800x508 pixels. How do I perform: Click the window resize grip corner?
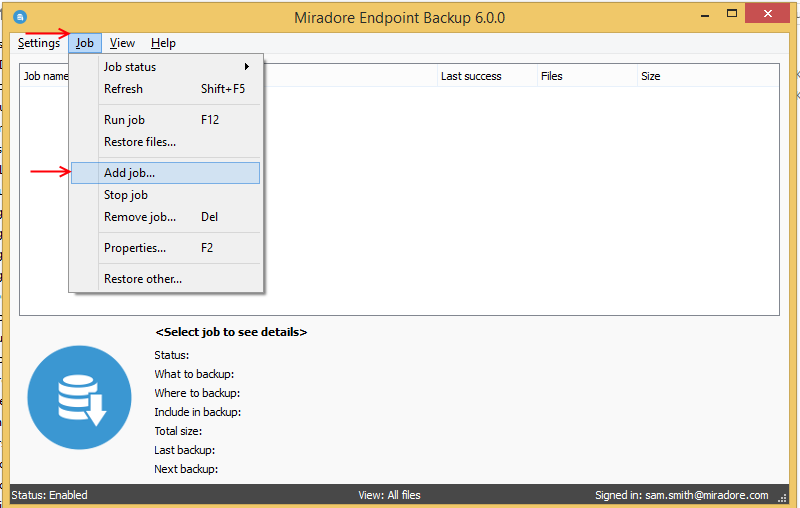tap(782, 497)
